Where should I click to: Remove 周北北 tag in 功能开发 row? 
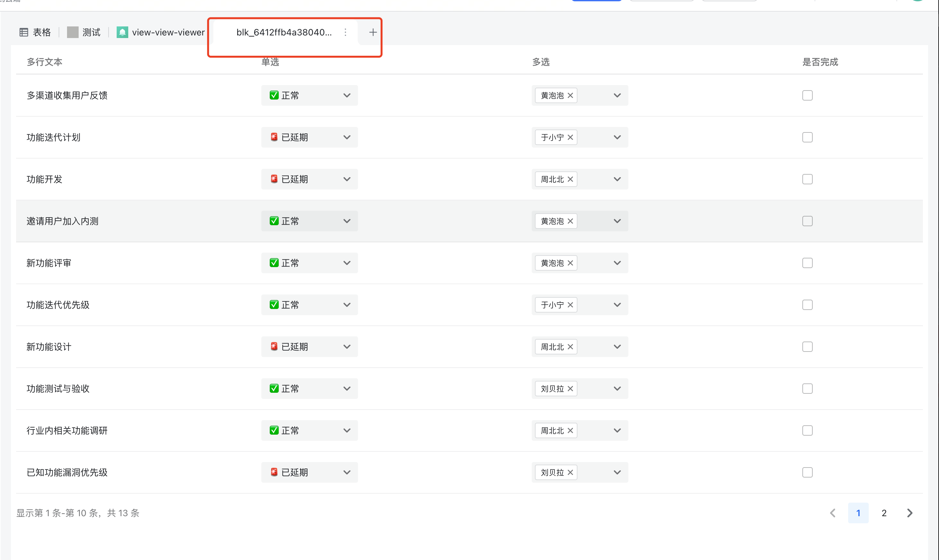[x=570, y=179]
